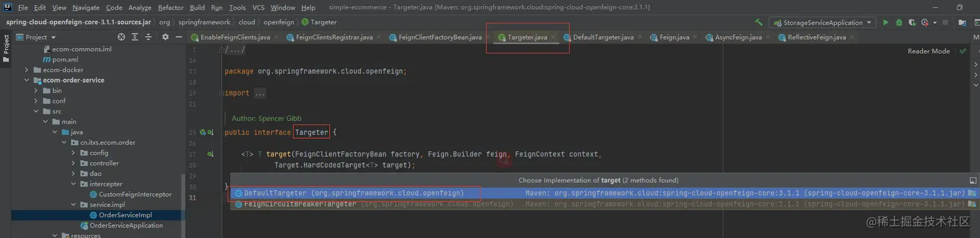The image size is (980, 238).
Task: Click the openfeign breadcrumb segment
Action: pos(279,22)
